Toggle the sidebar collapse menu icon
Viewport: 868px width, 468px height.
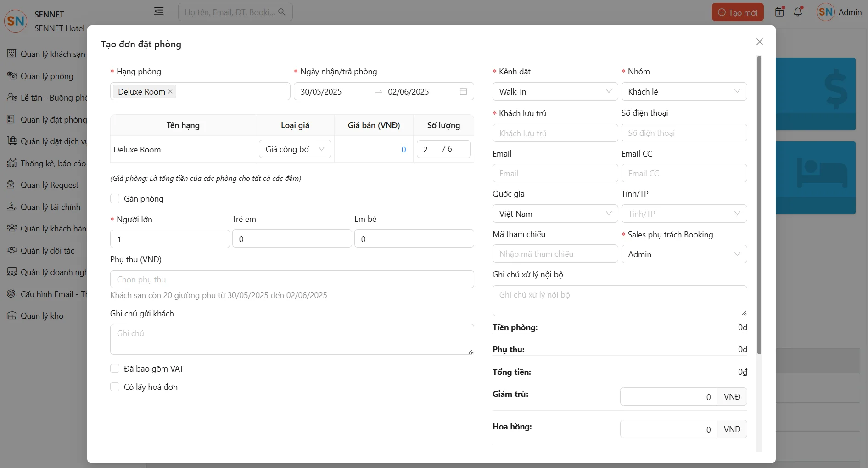coord(159,11)
